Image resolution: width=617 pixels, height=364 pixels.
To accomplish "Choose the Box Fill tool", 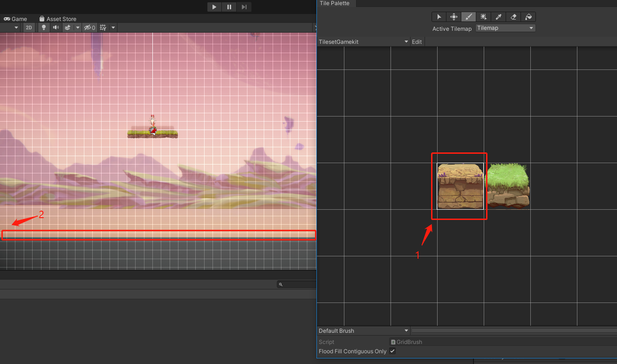I will (x=483, y=16).
